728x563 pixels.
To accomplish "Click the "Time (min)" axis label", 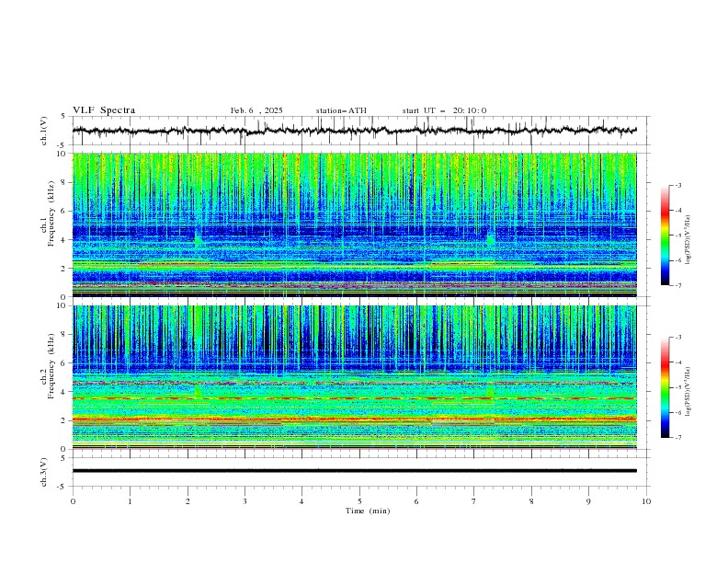I will click(x=368, y=511).
